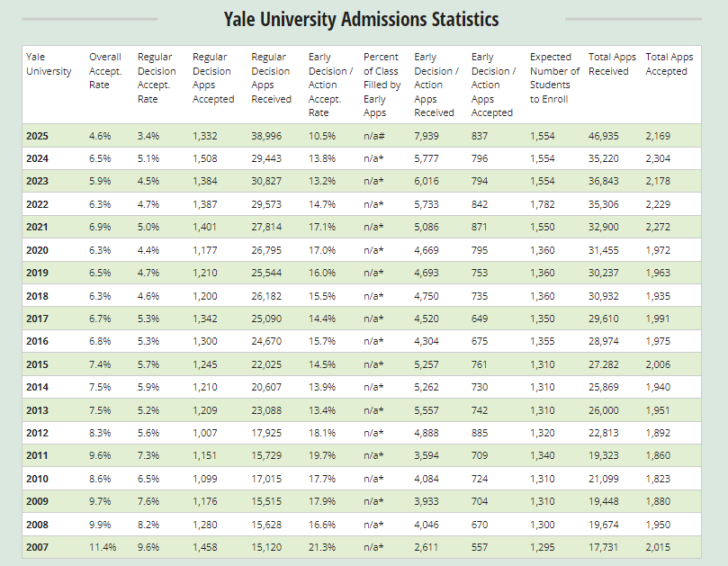Select the 2,611 early apps received cell
This screenshot has height=566, width=728.
[427, 547]
